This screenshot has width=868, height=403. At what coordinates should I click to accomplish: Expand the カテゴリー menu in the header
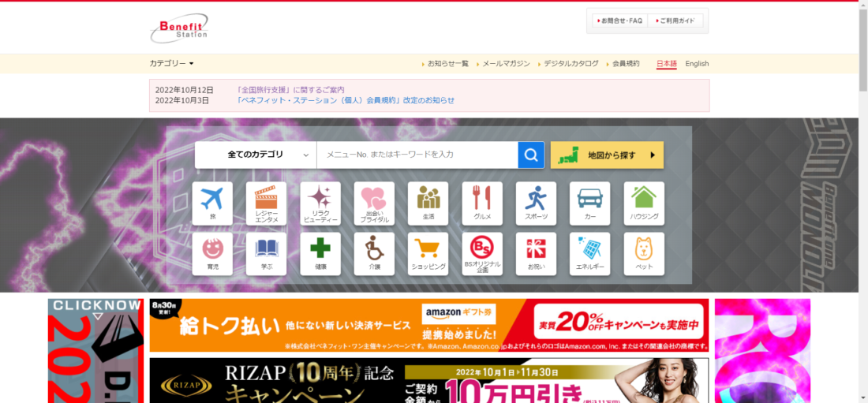(x=171, y=64)
